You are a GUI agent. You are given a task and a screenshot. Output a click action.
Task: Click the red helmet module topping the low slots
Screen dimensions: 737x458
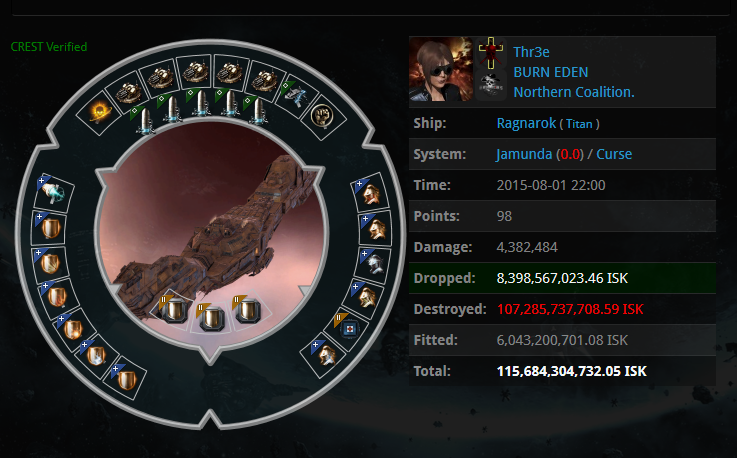[x=371, y=194]
